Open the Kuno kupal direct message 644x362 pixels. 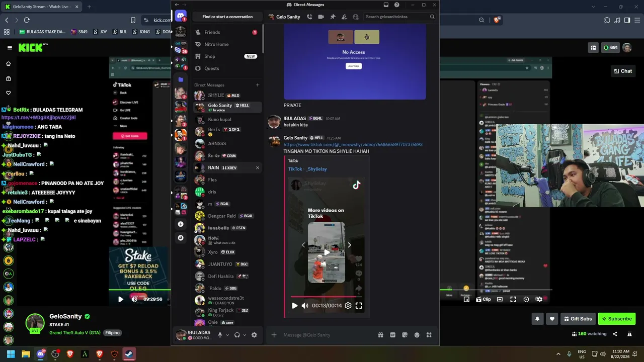tap(226, 120)
